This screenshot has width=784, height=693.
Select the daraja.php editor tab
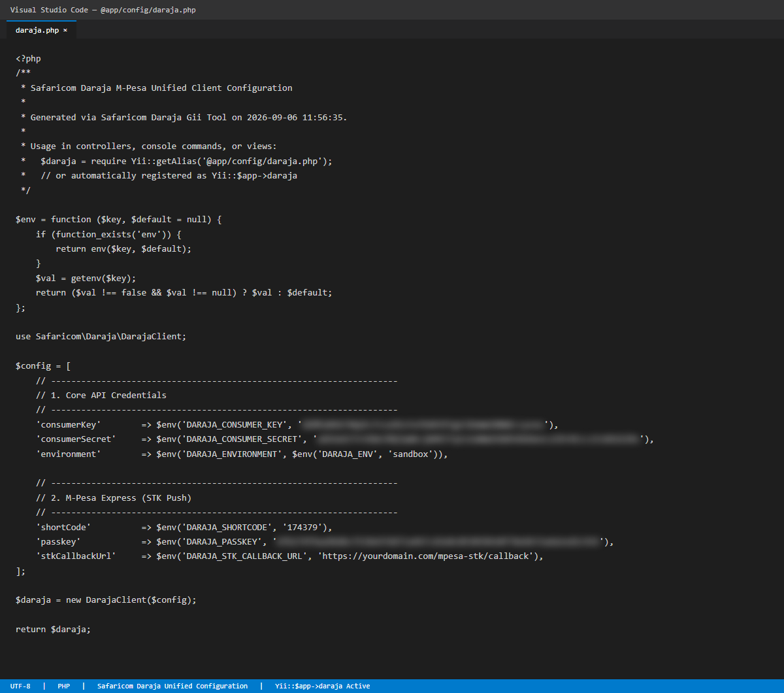tap(41, 29)
